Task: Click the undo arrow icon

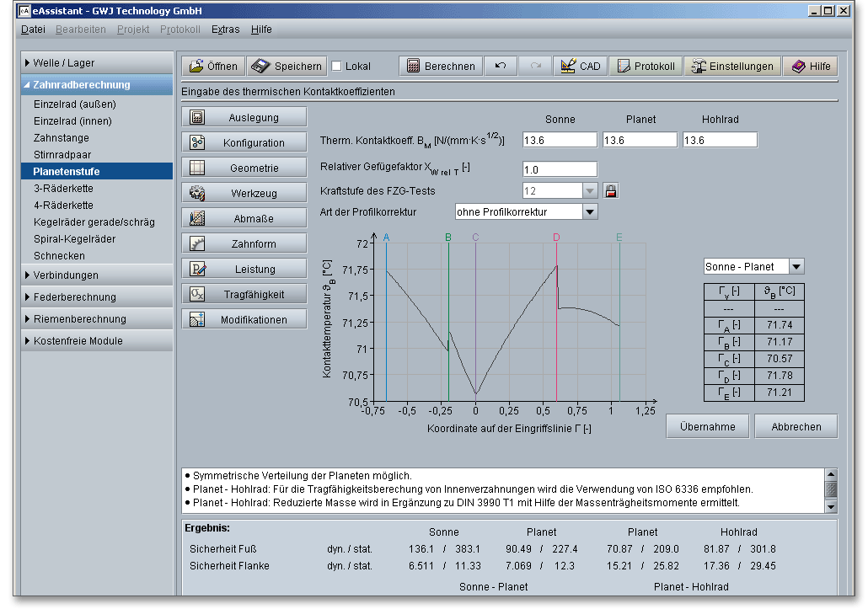Action: coord(500,67)
